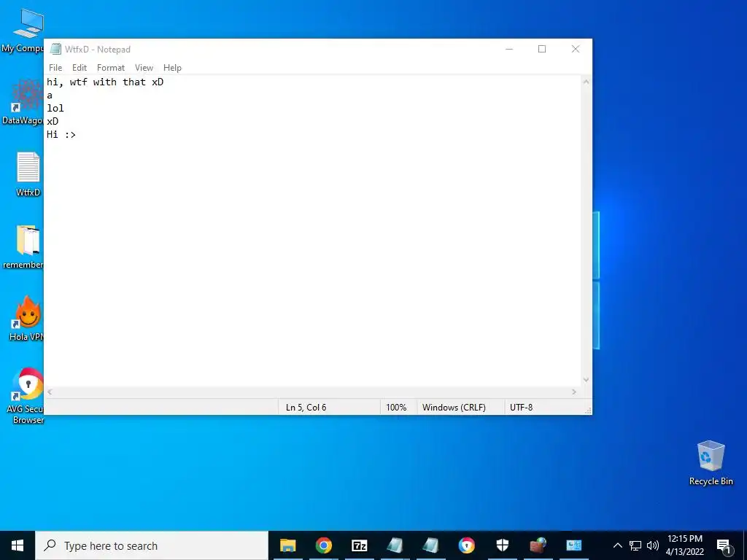Select the AVG Secure Browser desktop shortcut
Viewport: 747px width, 560px height.
pyautogui.click(x=25, y=396)
